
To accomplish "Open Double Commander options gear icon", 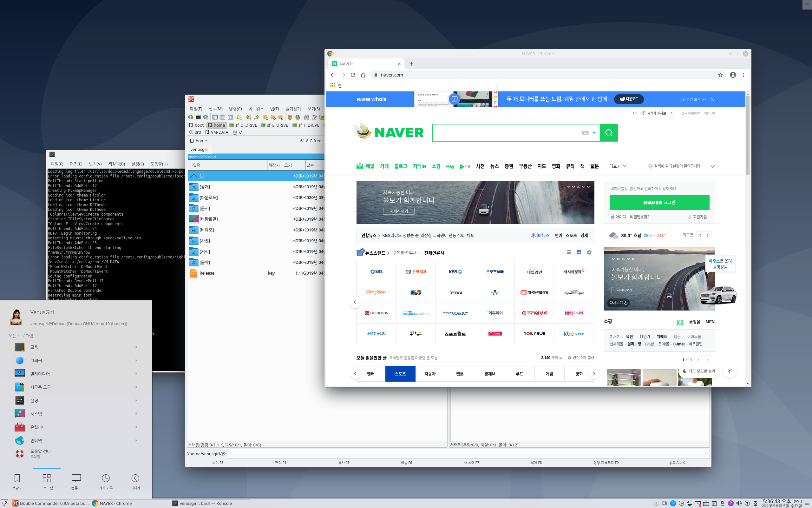I will [206, 117].
